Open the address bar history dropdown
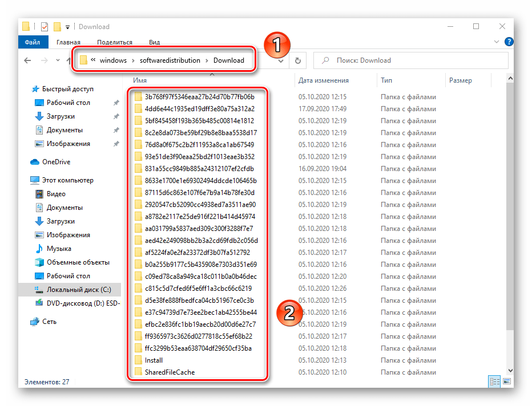This screenshot has width=532, height=406. tap(280, 60)
